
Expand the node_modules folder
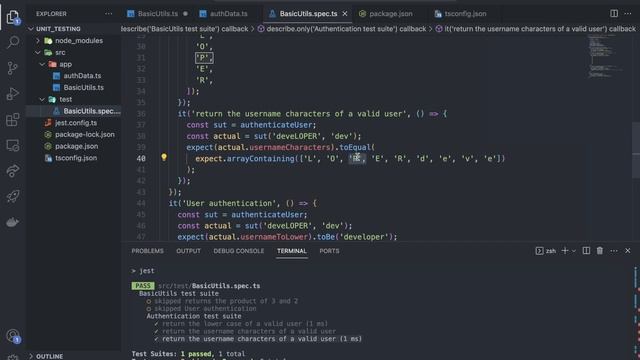tap(38, 41)
